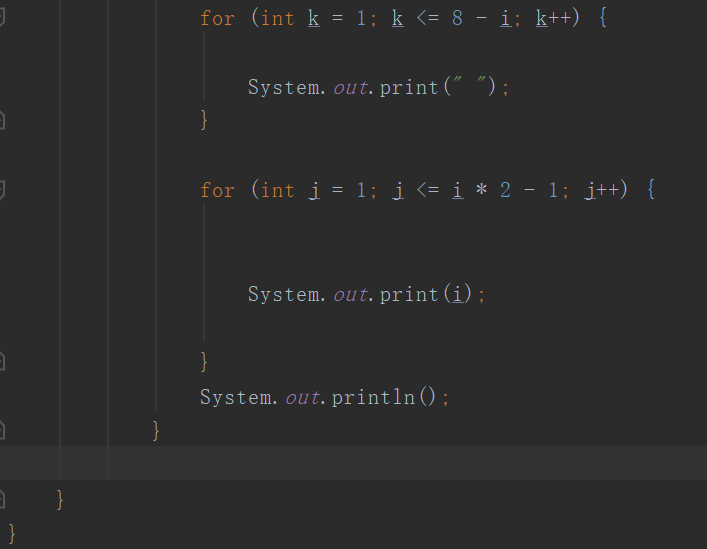Click the 'for' keyword of the j loop
Viewport: 707px width, 549px height.
pyautogui.click(x=217, y=190)
